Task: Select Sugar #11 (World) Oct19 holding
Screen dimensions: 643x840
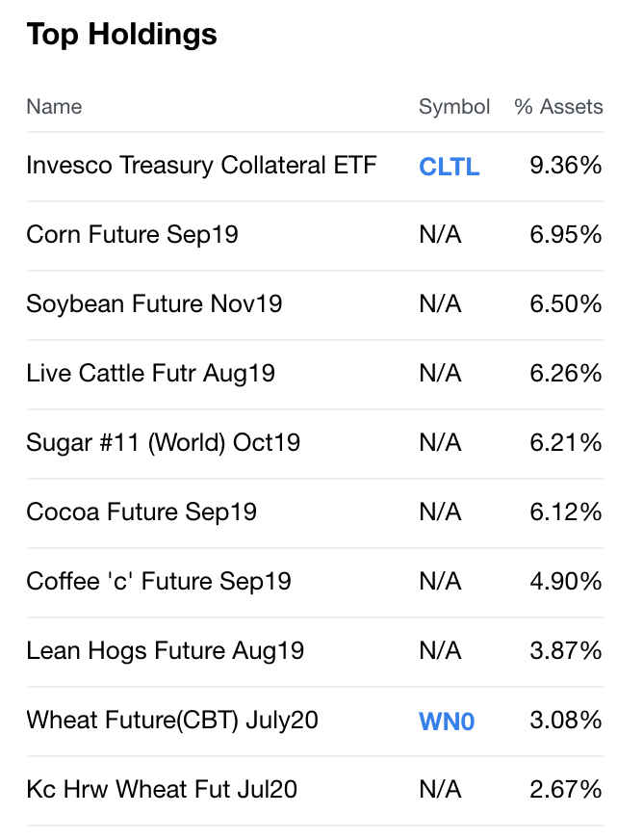Action: click(x=163, y=443)
